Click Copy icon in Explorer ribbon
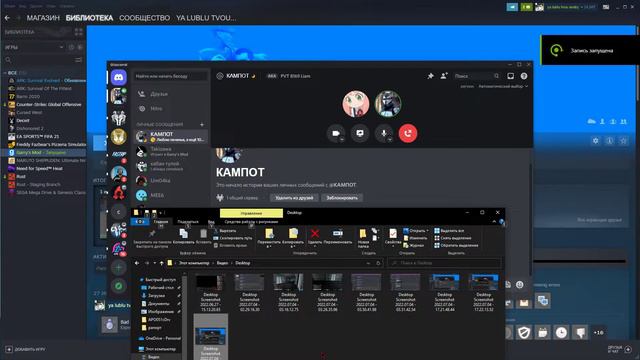This screenshot has width=640, height=360. (184, 233)
